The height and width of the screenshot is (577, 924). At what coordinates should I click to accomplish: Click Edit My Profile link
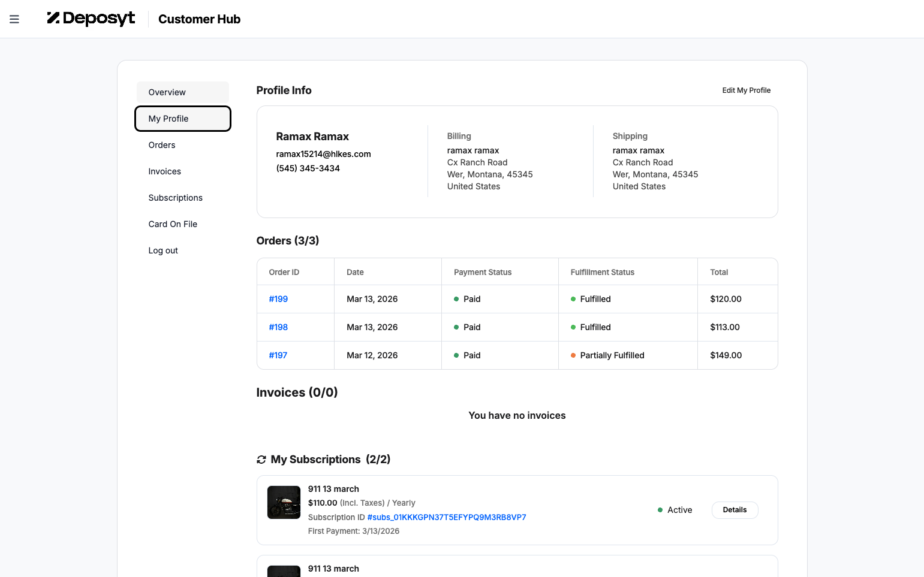[x=747, y=90]
